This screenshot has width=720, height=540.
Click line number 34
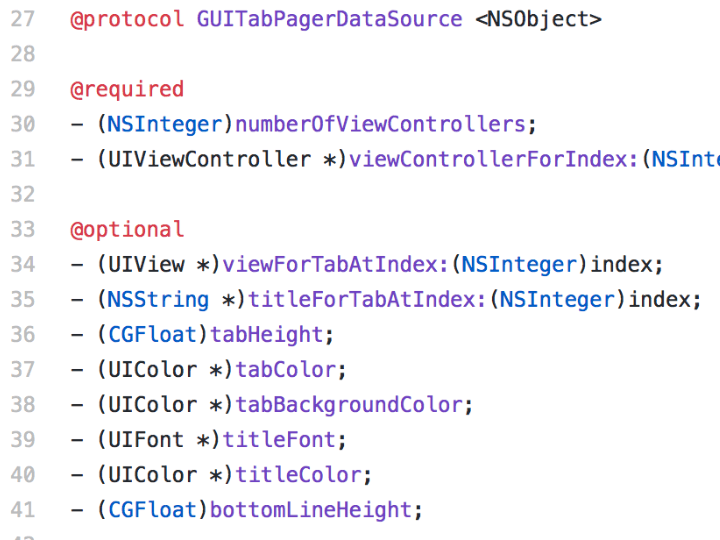(22, 265)
